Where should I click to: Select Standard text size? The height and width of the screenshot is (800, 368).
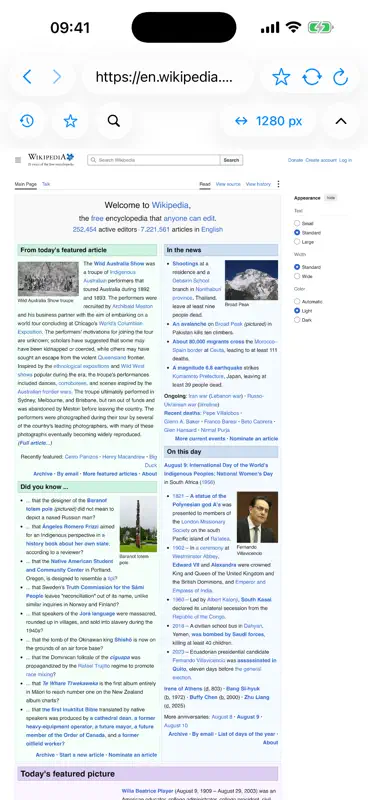point(297,233)
